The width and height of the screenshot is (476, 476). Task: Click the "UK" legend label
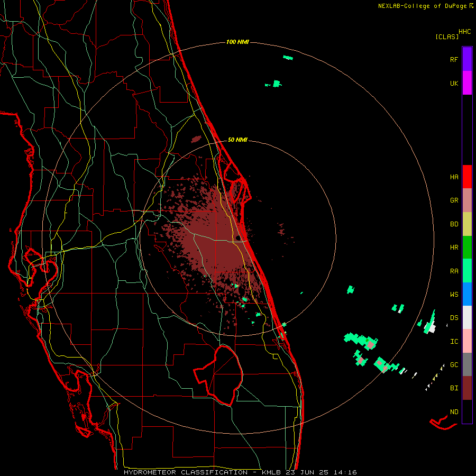coord(454,83)
